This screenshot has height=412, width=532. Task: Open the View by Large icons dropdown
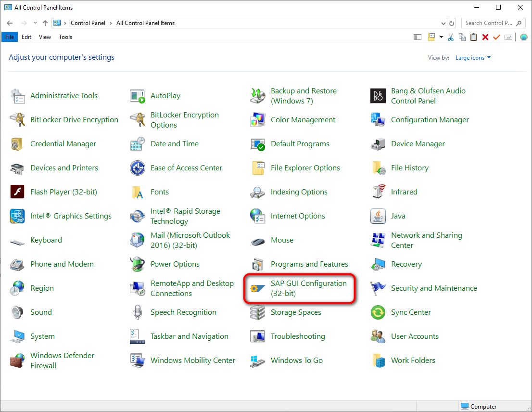click(x=473, y=58)
